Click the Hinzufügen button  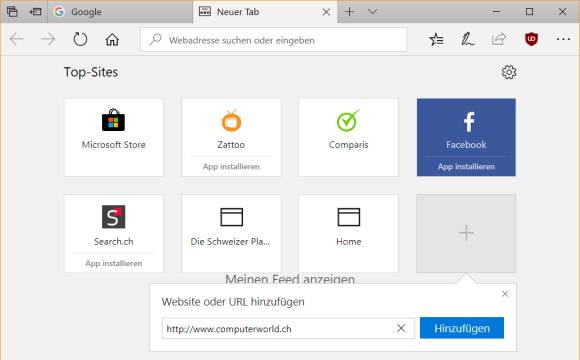(462, 328)
